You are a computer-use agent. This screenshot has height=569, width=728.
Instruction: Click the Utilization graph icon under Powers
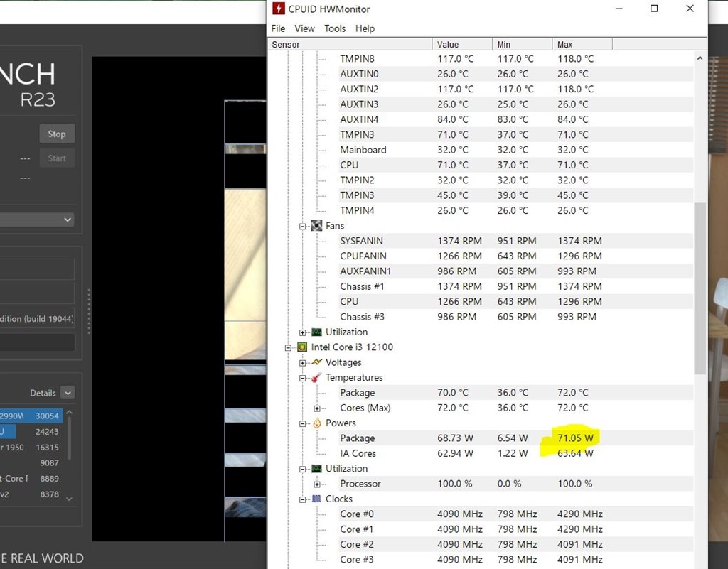316,468
